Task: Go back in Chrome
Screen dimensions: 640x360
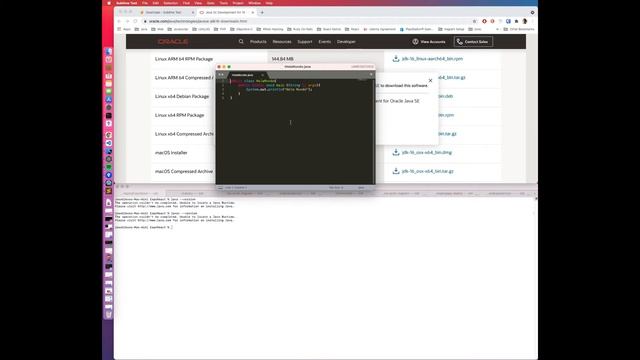Action: tap(119, 21)
